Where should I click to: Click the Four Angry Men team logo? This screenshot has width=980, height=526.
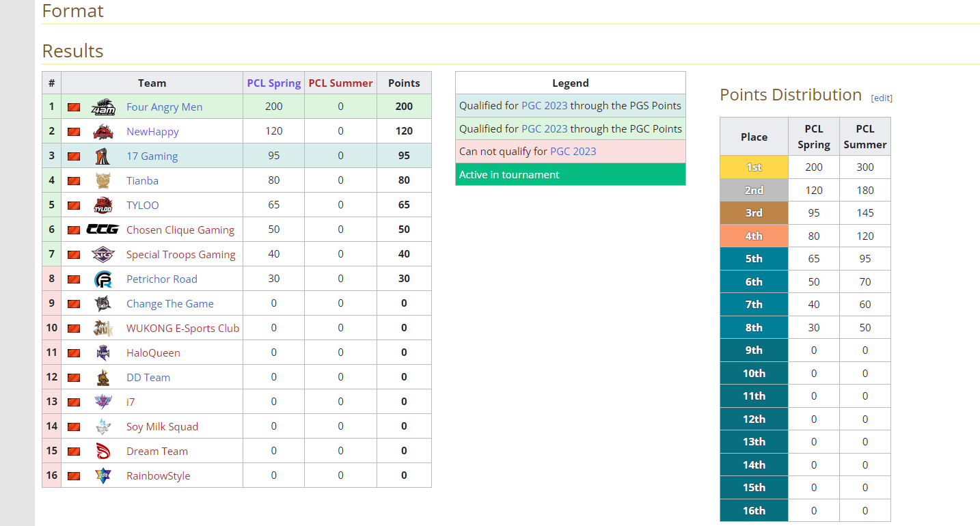[x=103, y=107]
